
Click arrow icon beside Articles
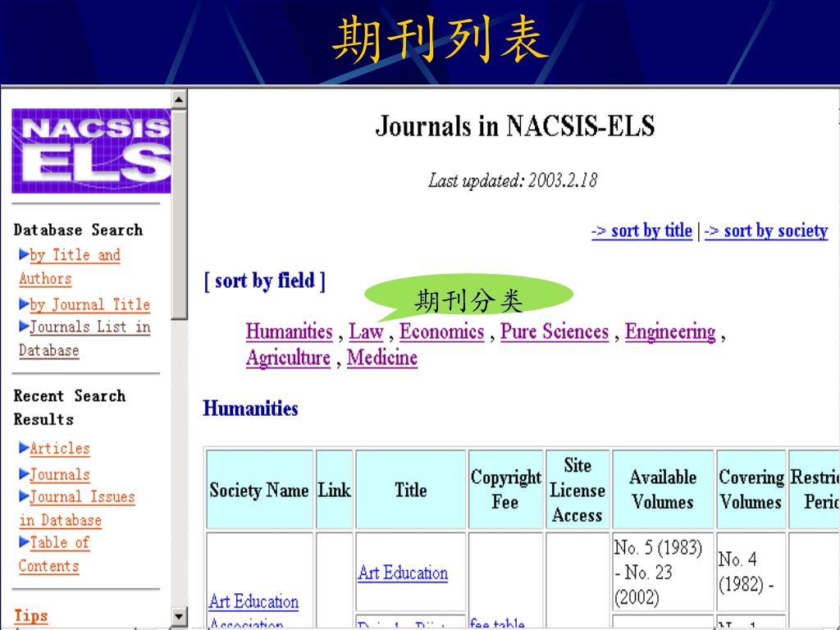24,447
